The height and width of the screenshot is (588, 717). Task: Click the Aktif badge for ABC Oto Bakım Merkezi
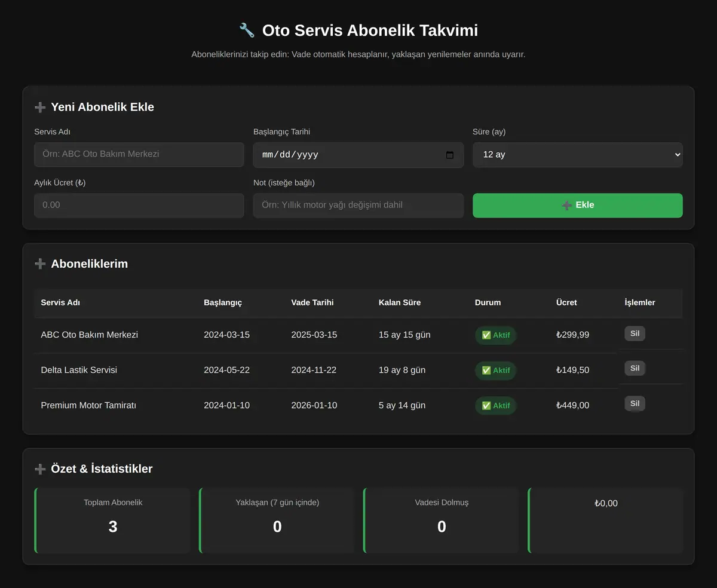(x=495, y=335)
